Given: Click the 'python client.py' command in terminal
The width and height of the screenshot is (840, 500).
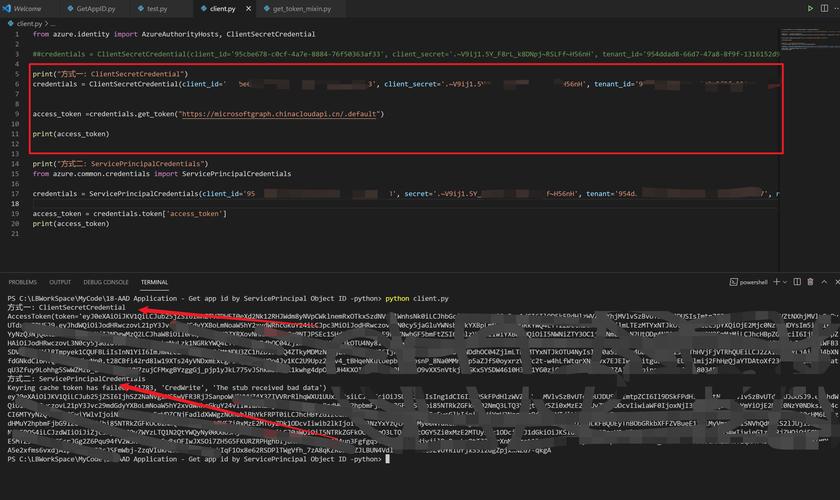Looking at the screenshot, I should click(x=417, y=298).
